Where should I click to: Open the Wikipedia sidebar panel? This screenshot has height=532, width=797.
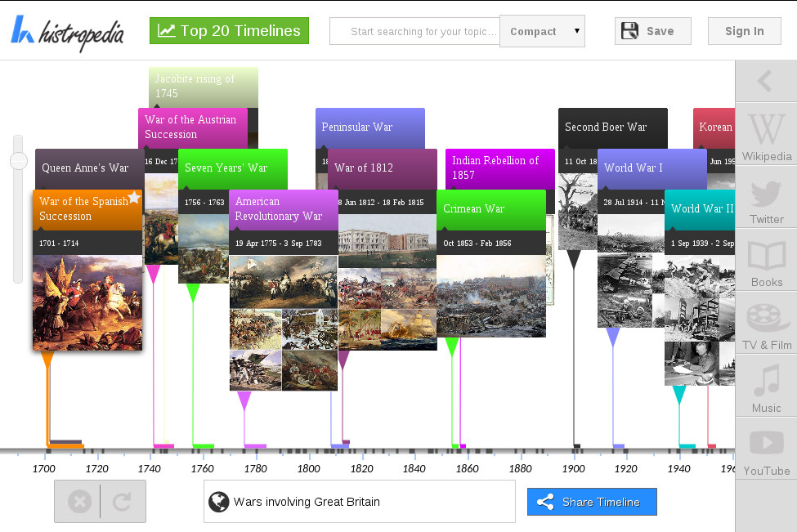pos(766,137)
